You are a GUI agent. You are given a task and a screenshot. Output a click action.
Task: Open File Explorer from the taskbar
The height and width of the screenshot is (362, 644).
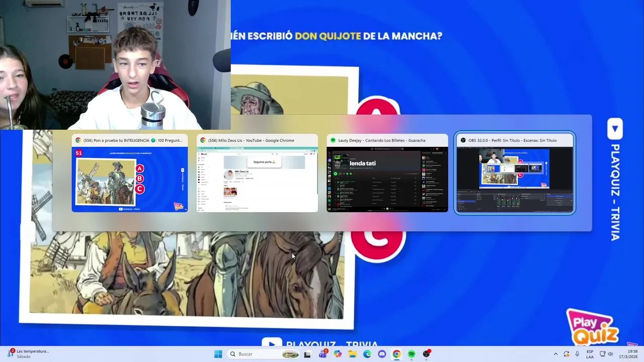pos(352,354)
